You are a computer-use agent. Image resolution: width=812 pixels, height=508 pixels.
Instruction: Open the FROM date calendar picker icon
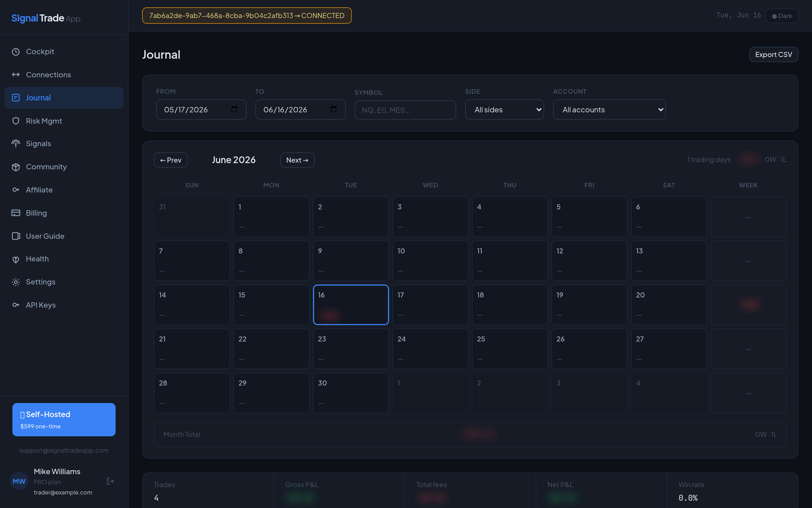coord(234,109)
